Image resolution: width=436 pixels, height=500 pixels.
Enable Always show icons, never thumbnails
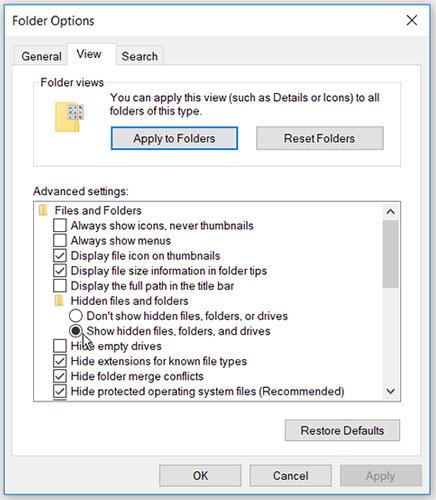60,225
